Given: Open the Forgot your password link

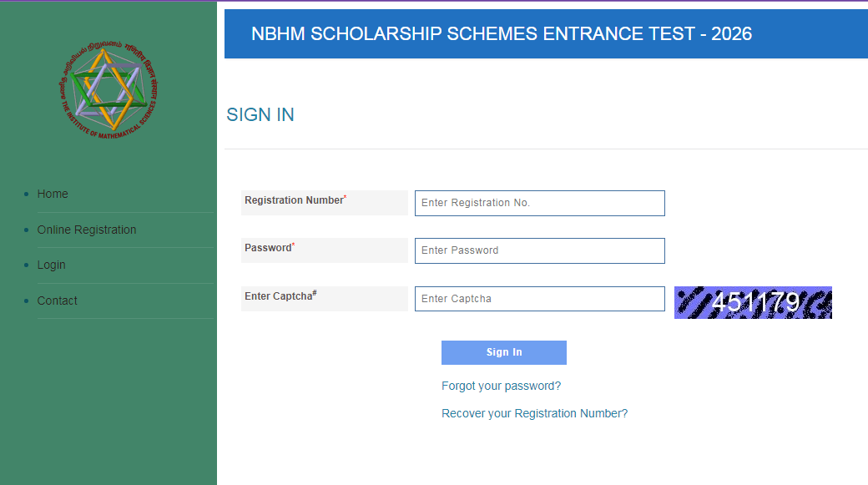Looking at the screenshot, I should click(x=501, y=386).
